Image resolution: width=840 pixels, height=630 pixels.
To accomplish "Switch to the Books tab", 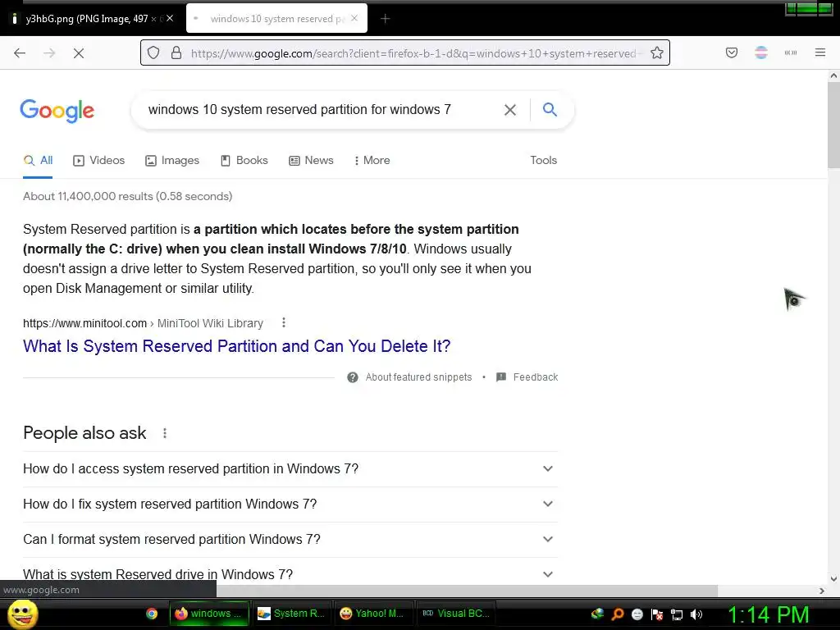I will 244,160.
